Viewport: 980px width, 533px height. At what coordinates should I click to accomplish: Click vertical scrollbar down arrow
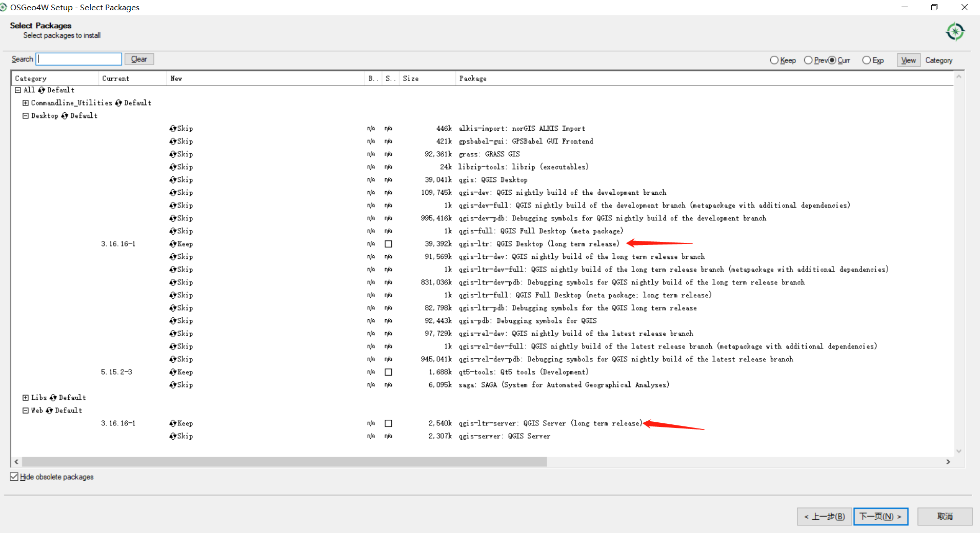958,452
